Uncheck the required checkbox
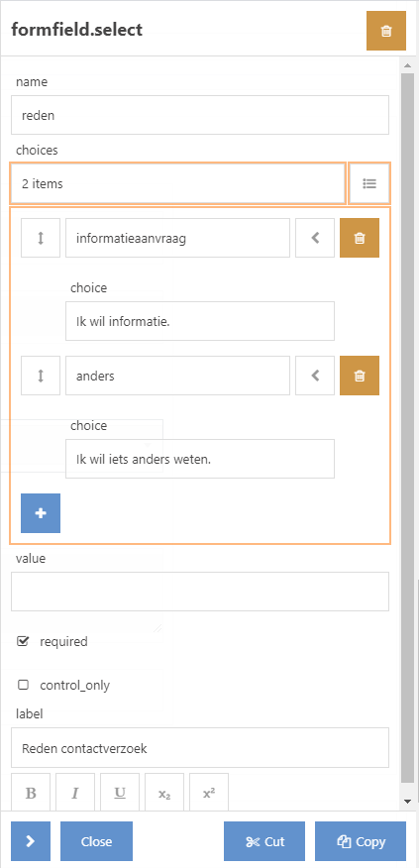Image resolution: width=419 pixels, height=868 pixels. click(23, 642)
